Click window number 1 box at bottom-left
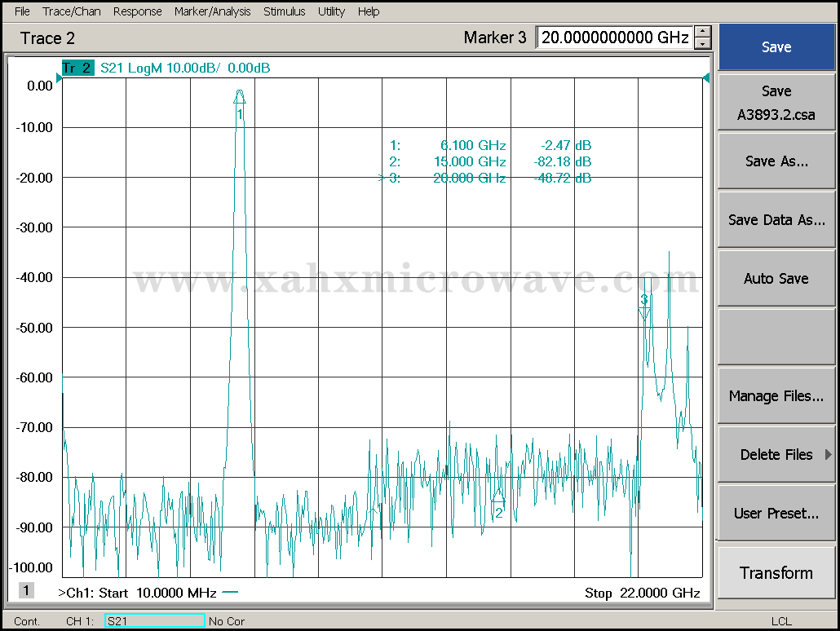 click(x=27, y=590)
